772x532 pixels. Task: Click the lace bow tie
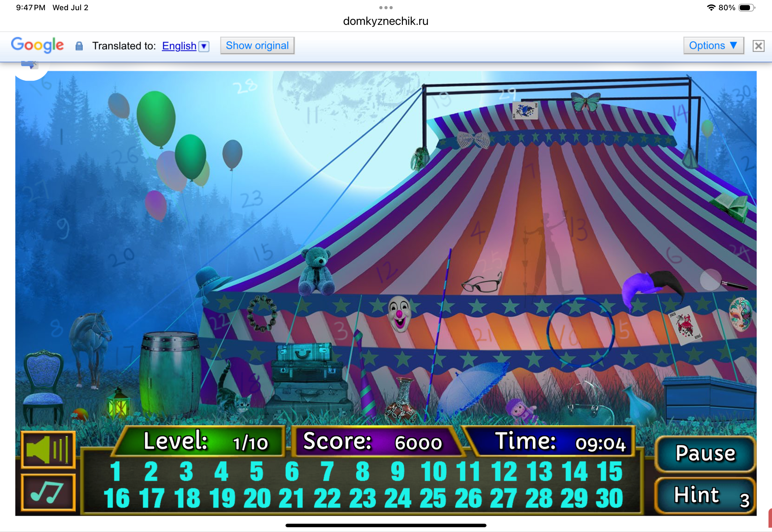coord(473,140)
